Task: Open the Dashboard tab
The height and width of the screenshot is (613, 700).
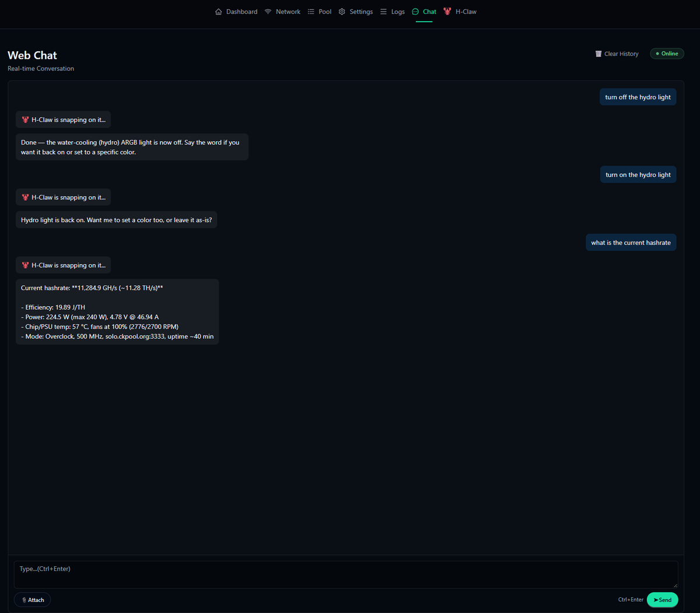Action: tap(236, 12)
